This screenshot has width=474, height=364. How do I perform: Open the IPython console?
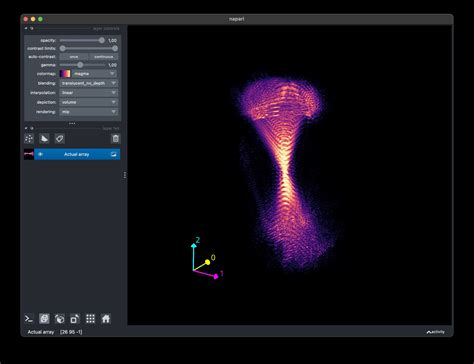(x=29, y=319)
